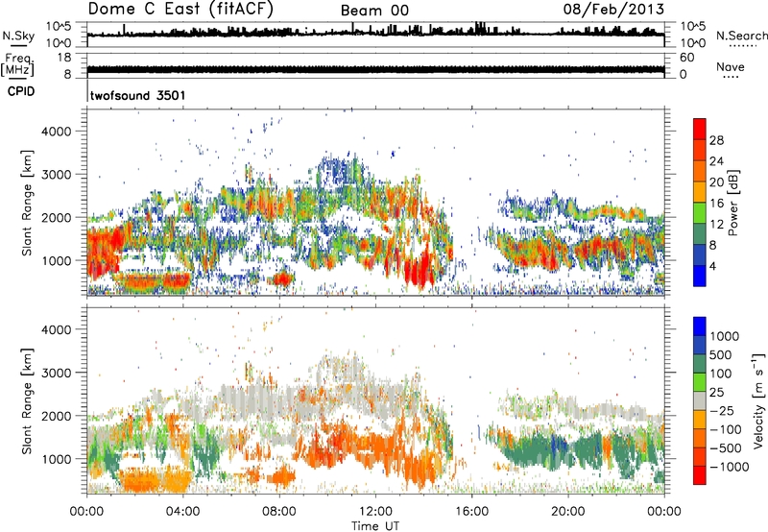The image size is (768, 532).
Task: Click the red swatch of power colorbar
Action: click(700, 129)
